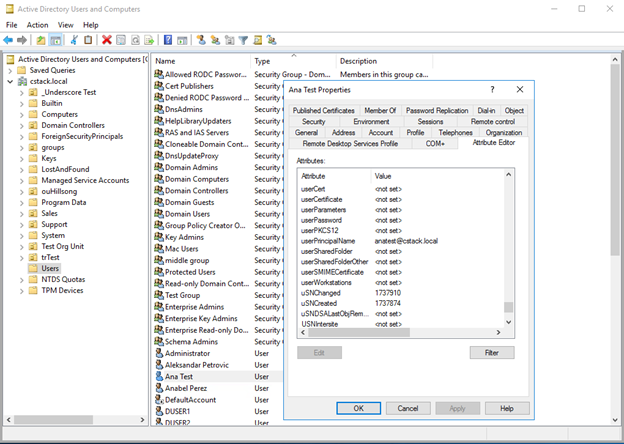Open the File menu
This screenshot has height=444, width=624.
12,25
